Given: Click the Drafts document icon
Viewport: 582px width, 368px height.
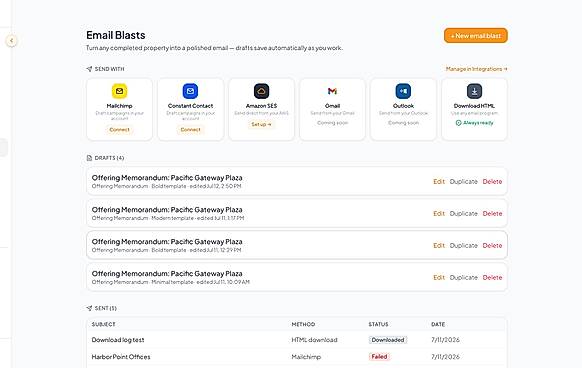Looking at the screenshot, I should tap(89, 158).
